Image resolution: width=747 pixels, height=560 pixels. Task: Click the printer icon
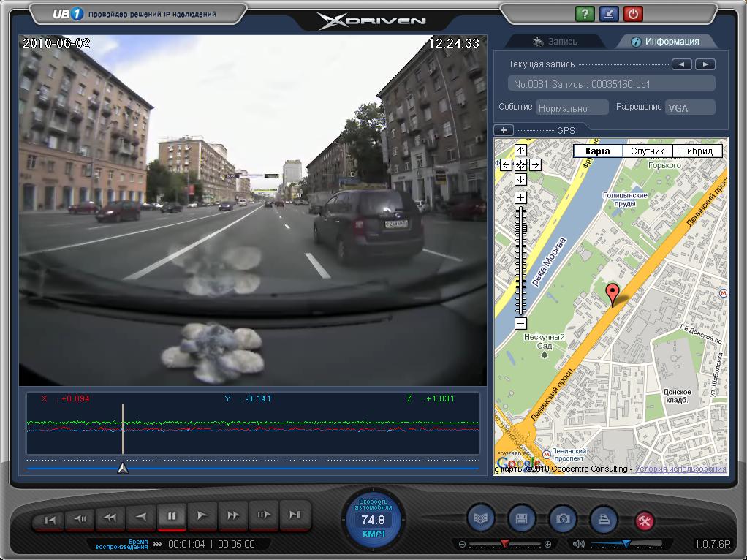pos(604,518)
